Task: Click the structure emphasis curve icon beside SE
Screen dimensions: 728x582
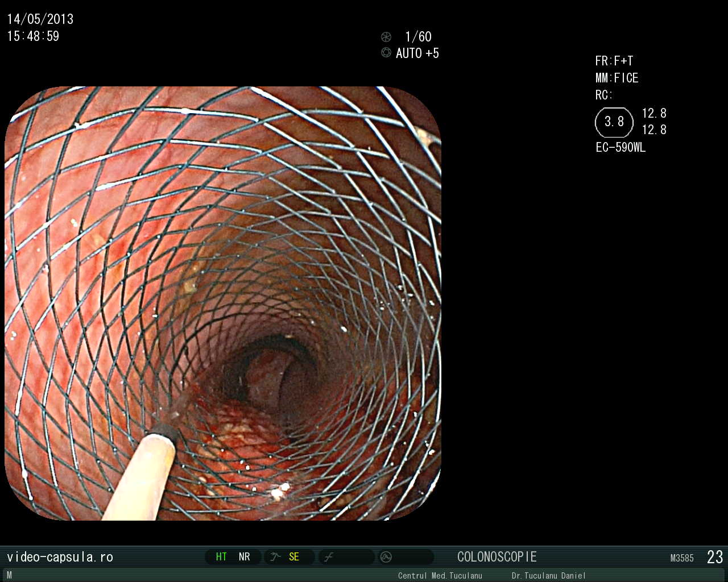Action: coord(276,557)
